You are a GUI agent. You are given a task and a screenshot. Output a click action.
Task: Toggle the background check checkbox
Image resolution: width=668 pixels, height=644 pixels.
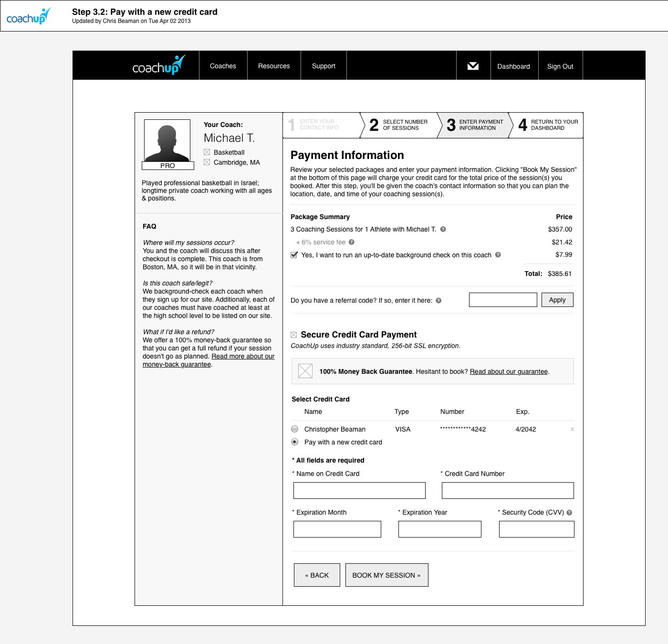(x=294, y=255)
